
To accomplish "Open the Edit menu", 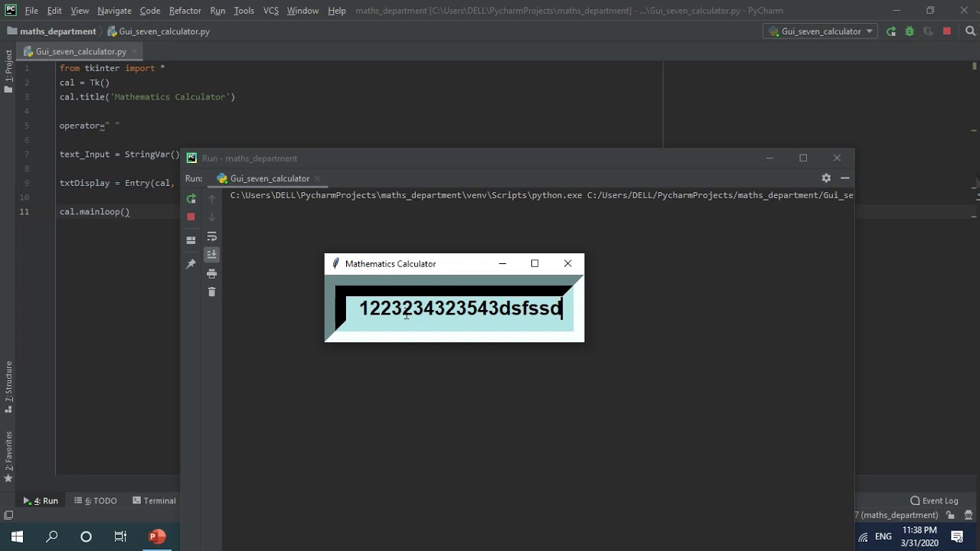I will 54,11.
